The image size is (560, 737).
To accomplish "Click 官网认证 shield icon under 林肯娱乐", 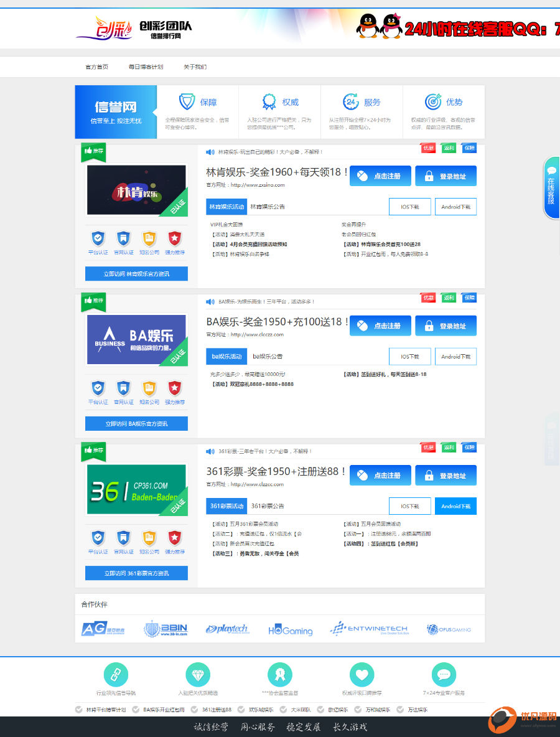I will (x=124, y=238).
